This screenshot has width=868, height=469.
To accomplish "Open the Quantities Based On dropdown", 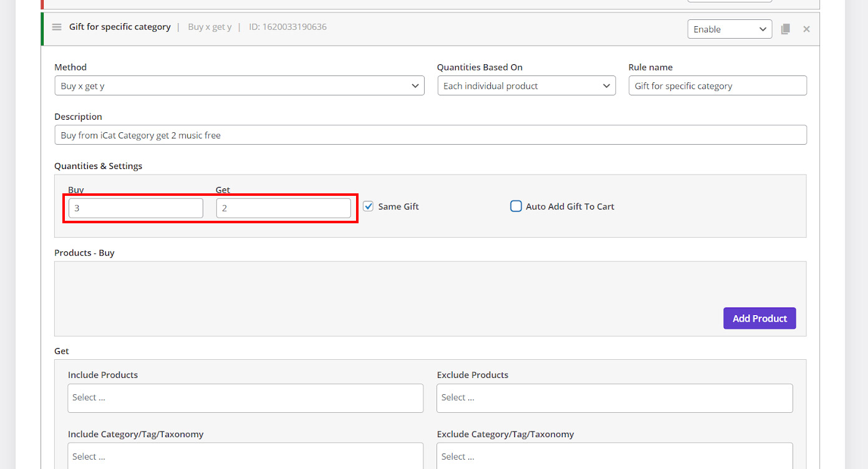I will coord(526,86).
